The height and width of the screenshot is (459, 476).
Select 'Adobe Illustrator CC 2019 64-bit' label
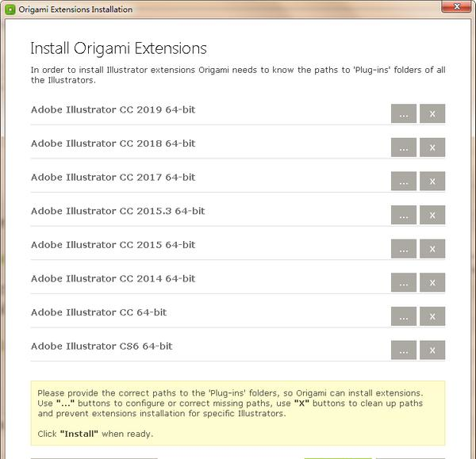pyautogui.click(x=113, y=109)
